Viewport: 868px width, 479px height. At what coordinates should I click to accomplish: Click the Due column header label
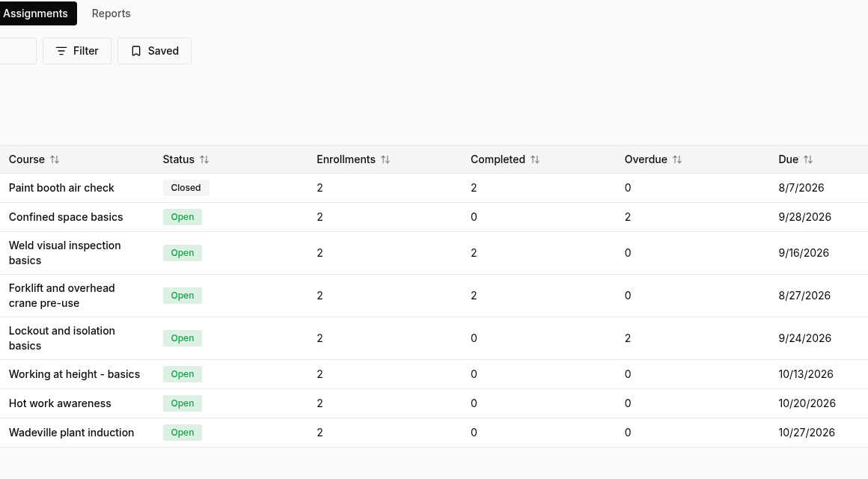788,159
